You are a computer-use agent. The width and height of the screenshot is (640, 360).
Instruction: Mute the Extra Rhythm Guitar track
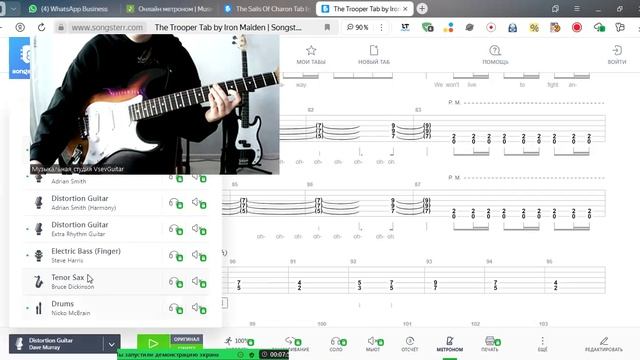199,229
